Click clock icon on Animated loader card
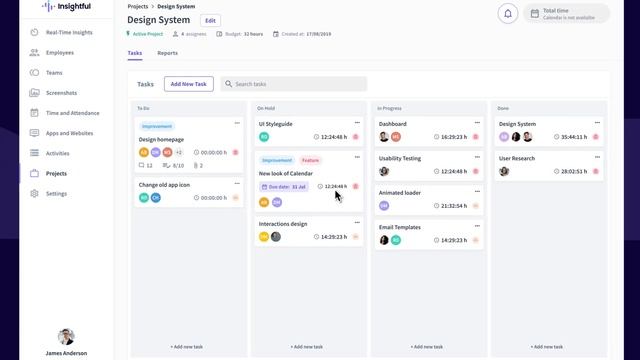Image resolution: width=640 pixels, height=360 pixels. (x=436, y=206)
